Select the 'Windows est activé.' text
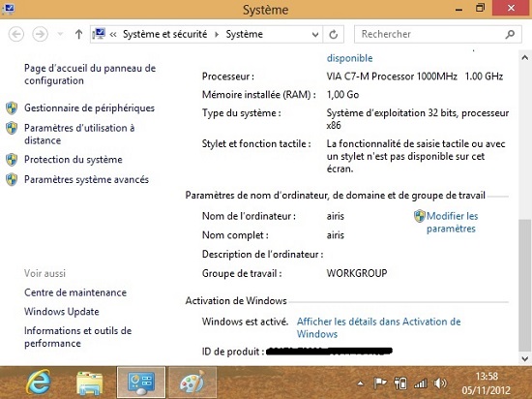The height and width of the screenshot is (399, 532). click(x=245, y=322)
